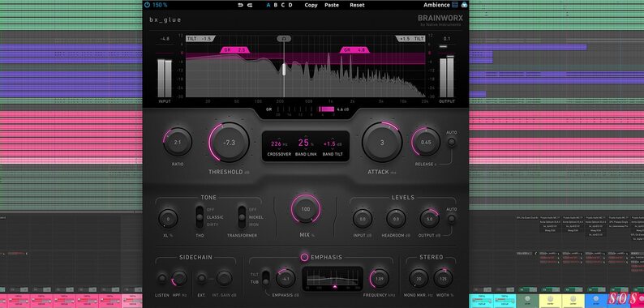The image size is (644, 308).
Task: Select settings slot D
Action: 290,5
